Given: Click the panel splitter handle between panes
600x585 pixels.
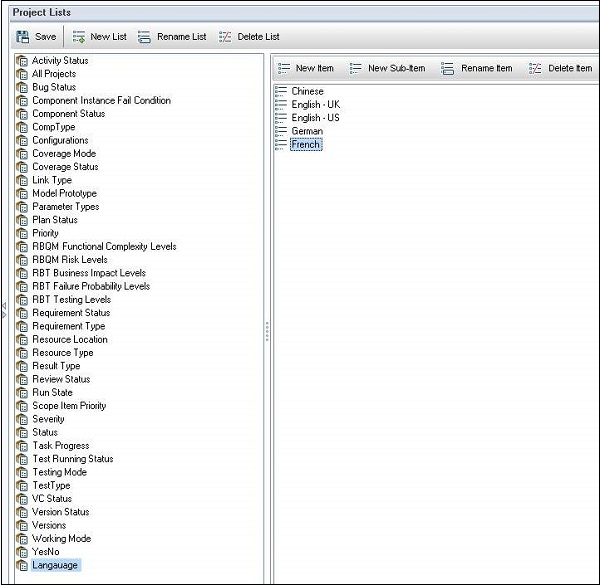Looking at the screenshot, I should (267, 332).
